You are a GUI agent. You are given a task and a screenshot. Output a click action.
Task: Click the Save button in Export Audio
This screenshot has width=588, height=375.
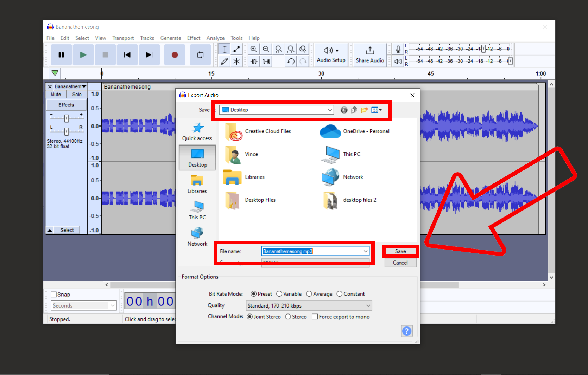[x=400, y=251]
